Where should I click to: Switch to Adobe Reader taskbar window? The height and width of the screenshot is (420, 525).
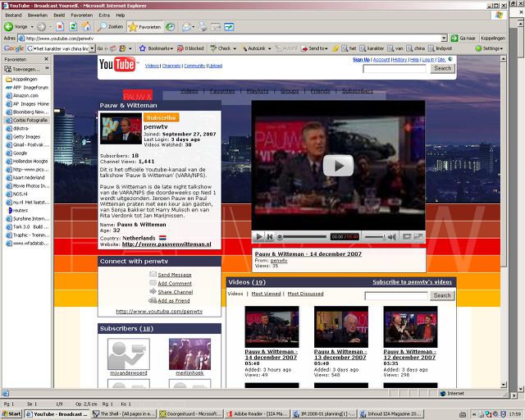coord(257,414)
